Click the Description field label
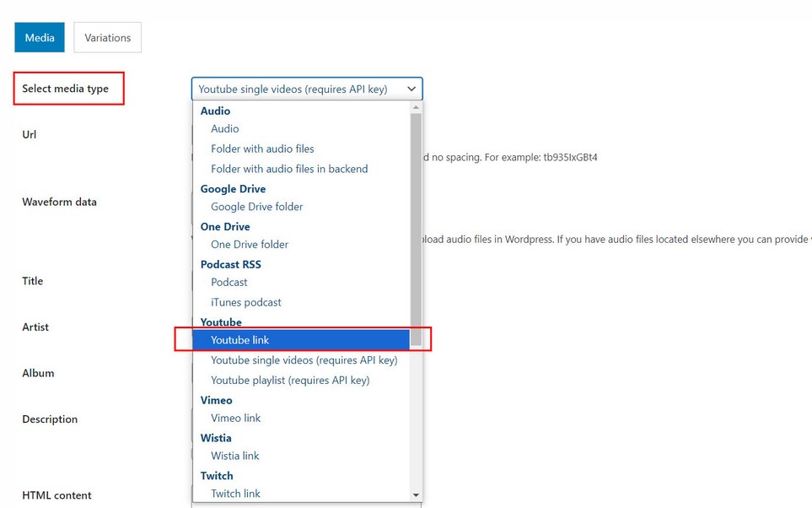 [x=50, y=419]
